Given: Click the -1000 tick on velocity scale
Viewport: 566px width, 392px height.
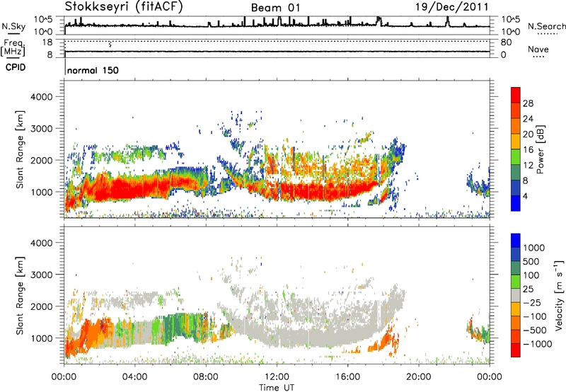Looking at the screenshot, I should [537, 344].
